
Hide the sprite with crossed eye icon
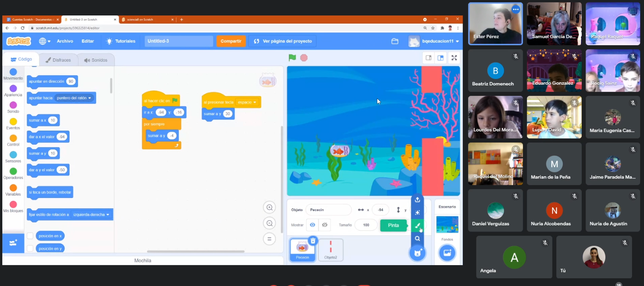pyautogui.click(x=325, y=225)
